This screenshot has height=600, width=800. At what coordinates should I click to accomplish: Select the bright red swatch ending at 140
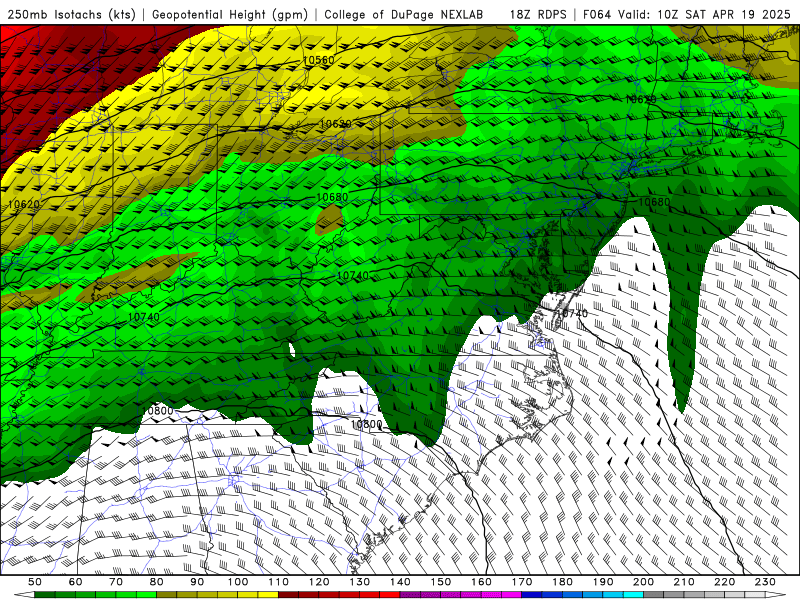pos(390,595)
